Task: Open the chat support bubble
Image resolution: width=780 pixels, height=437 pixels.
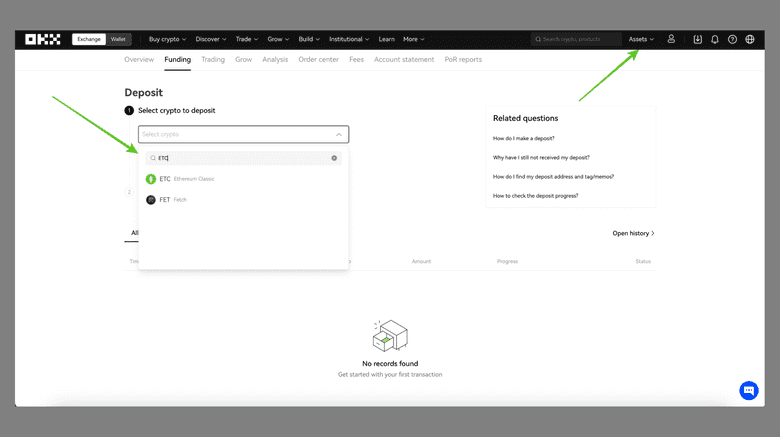Action: coord(748,390)
